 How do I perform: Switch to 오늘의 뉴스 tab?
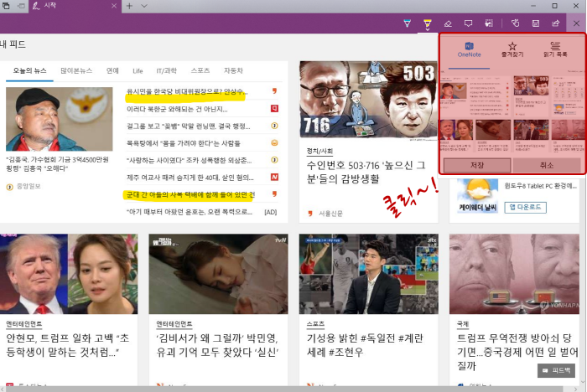coord(29,70)
